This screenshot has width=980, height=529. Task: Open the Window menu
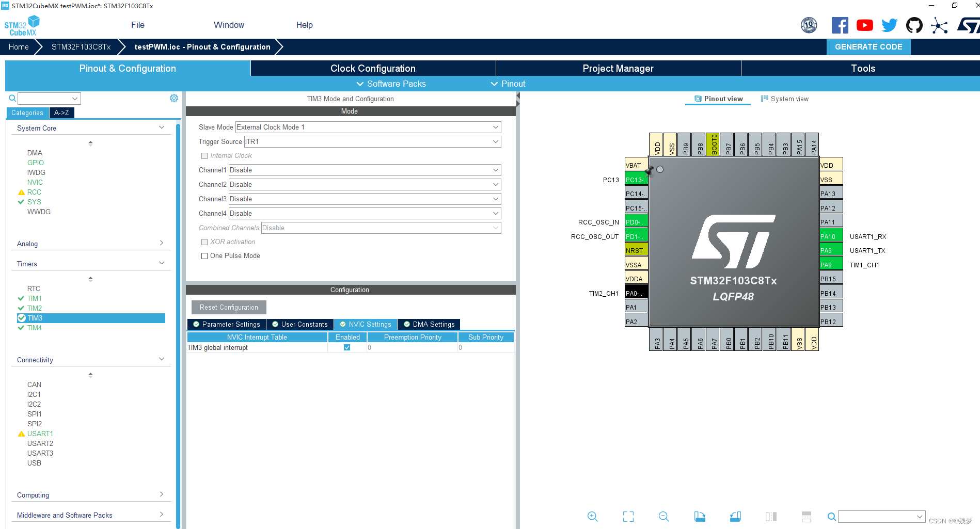click(x=229, y=25)
